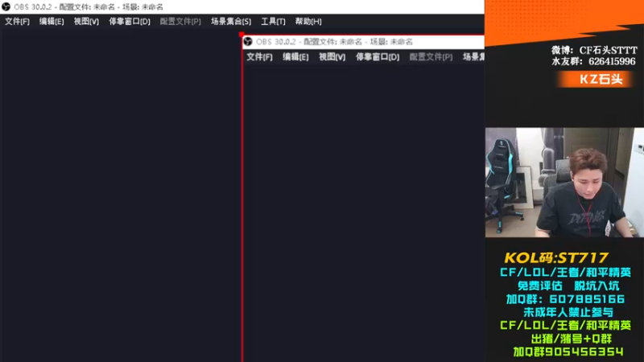
Task: Click the 水友群: 626415996 text
Action: pyautogui.click(x=593, y=62)
